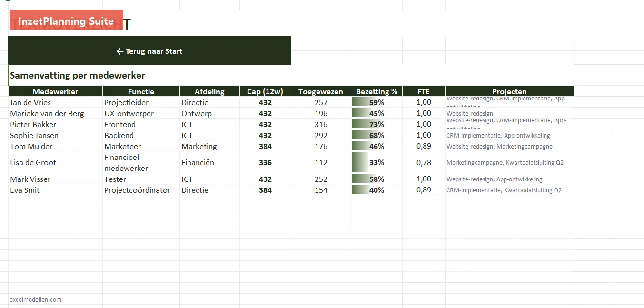The image size is (644, 308).
Task: Click the Samenvatting per medewerker heading
Action: click(78, 75)
